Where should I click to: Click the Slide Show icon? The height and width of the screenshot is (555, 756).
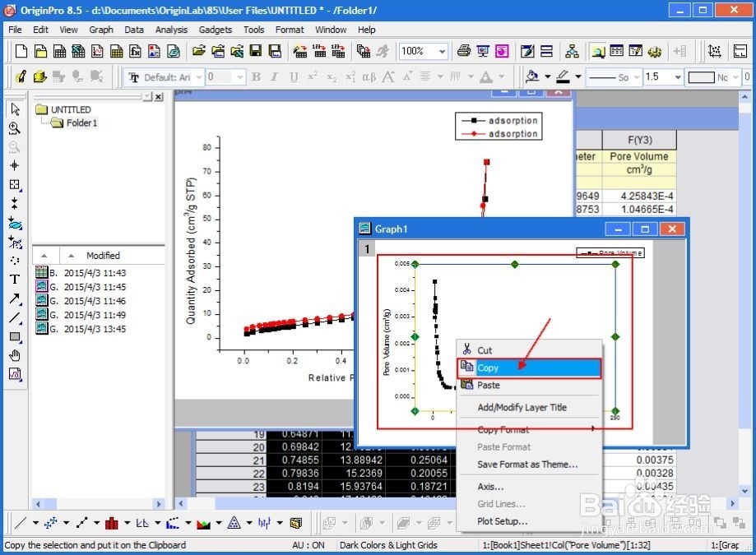tap(483, 51)
